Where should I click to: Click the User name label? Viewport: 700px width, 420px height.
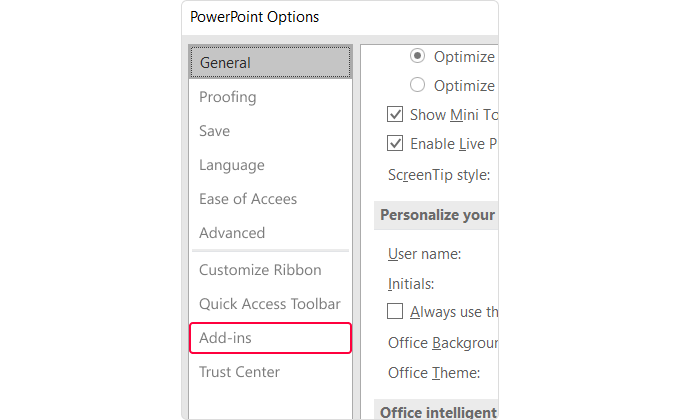[x=424, y=254]
